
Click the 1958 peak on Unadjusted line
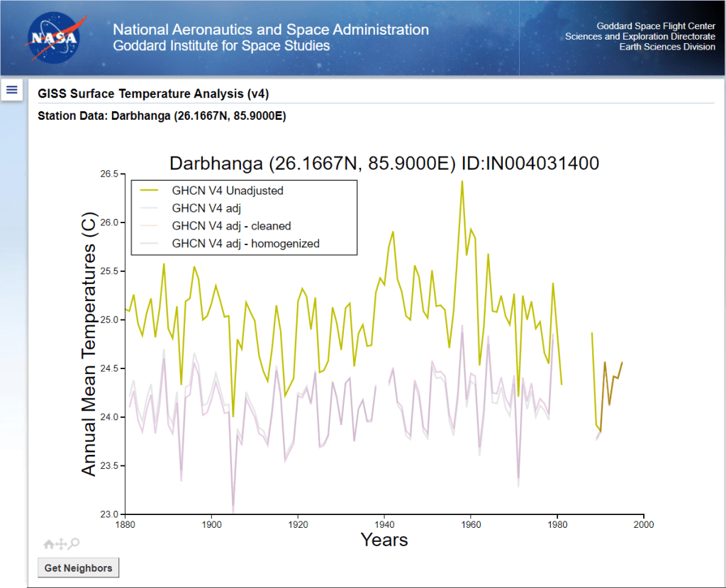pos(462,181)
